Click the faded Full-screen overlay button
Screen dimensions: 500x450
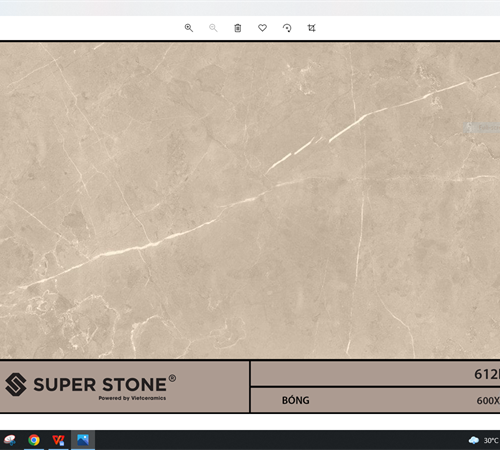click(x=482, y=128)
